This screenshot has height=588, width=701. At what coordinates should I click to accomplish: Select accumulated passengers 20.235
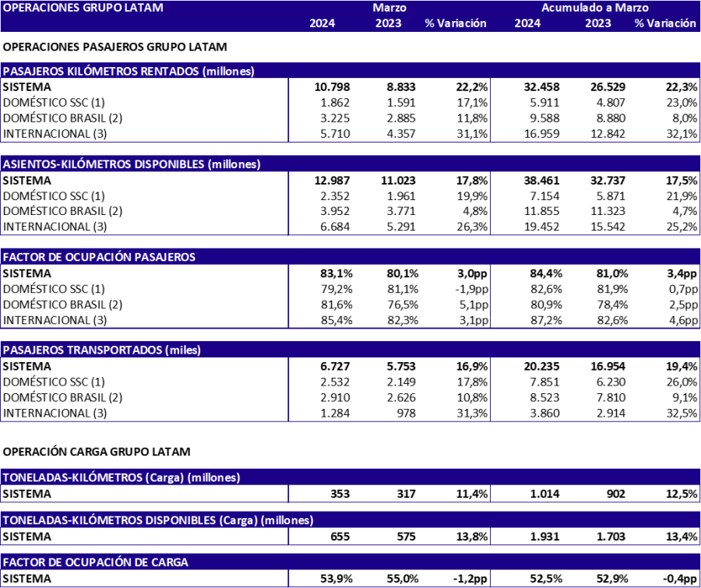pyautogui.click(x=541, y=366)
